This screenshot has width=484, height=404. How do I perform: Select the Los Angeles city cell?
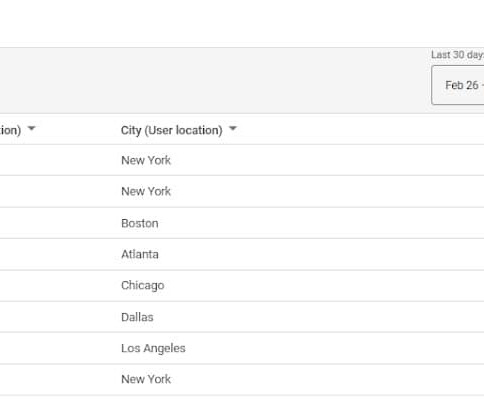(x=153, y=348)
